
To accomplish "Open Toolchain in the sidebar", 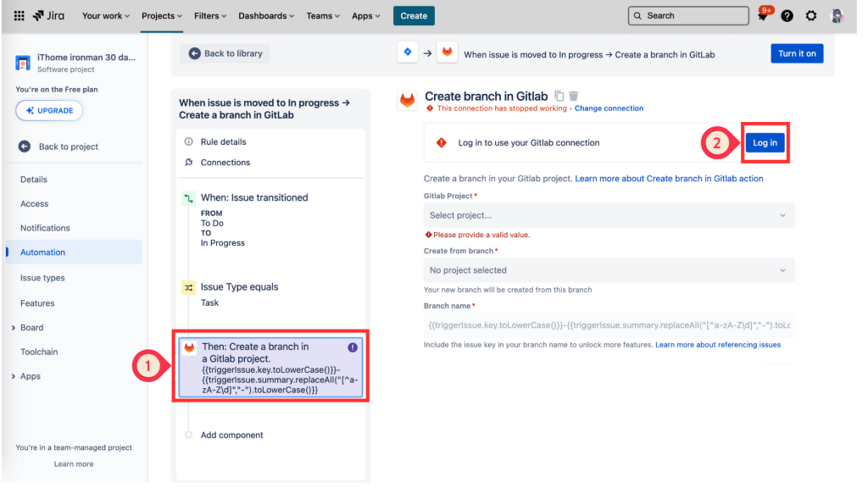I will [x=39, y=352].
